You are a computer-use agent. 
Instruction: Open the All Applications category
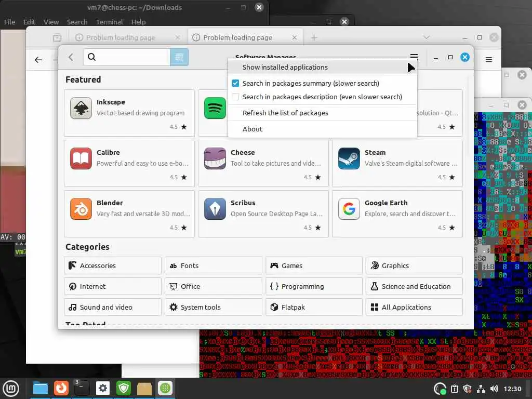point(414,307)
